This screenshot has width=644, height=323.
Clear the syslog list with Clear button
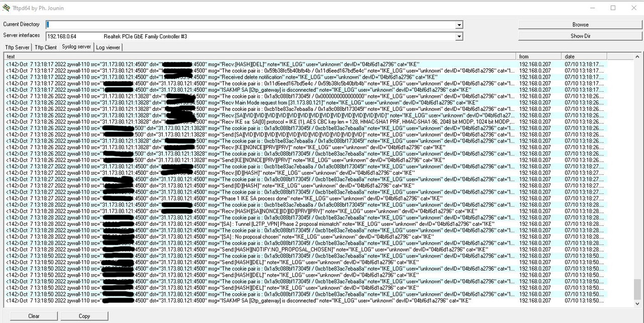(34, 316)
